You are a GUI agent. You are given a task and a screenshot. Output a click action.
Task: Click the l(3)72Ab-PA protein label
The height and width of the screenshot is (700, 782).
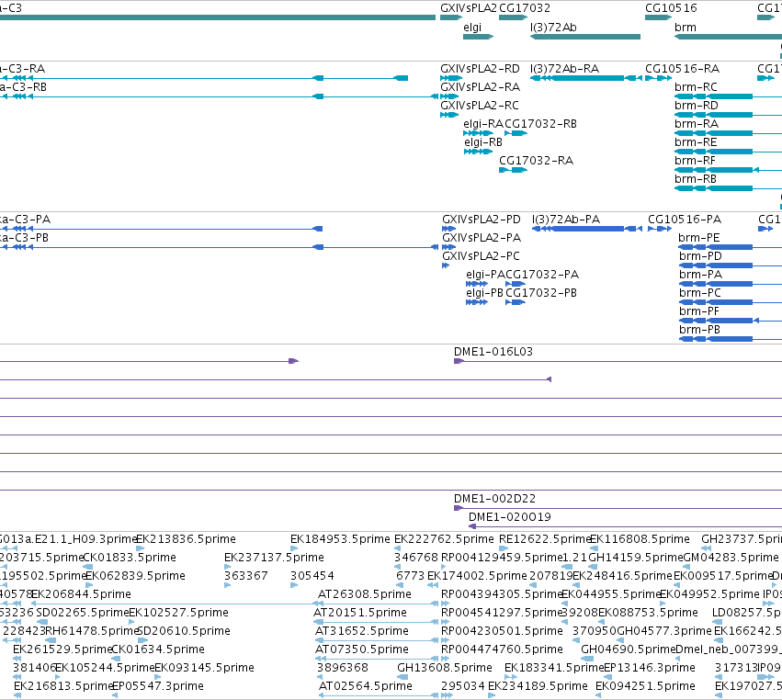click(x=566, y=220)
